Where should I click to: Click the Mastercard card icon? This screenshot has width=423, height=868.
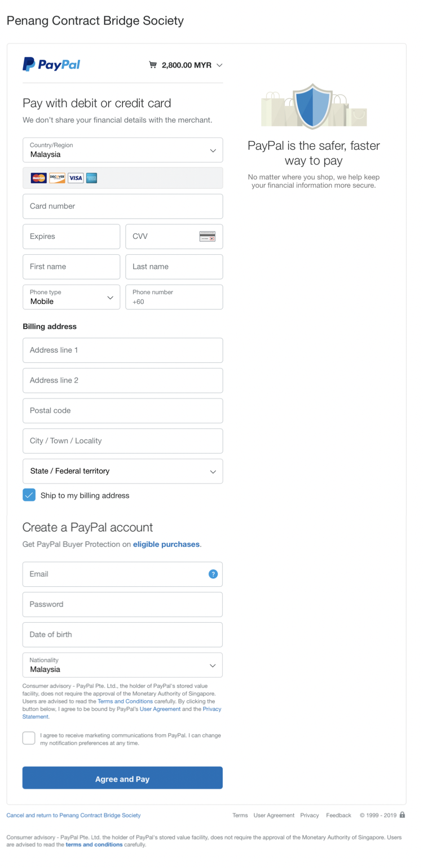click(x=38, y=178)
